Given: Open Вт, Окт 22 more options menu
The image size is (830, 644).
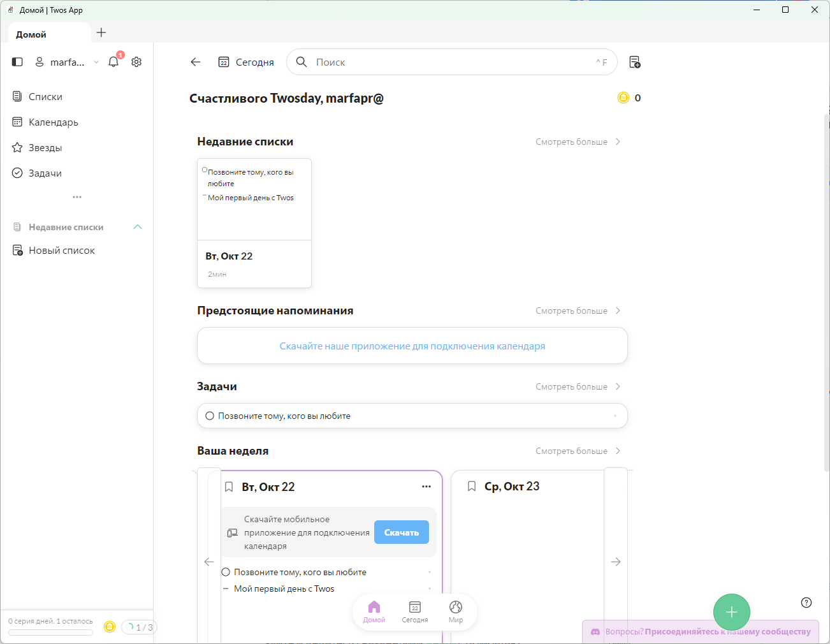Looking at the screenshot, I should click(x=426, y=487).
